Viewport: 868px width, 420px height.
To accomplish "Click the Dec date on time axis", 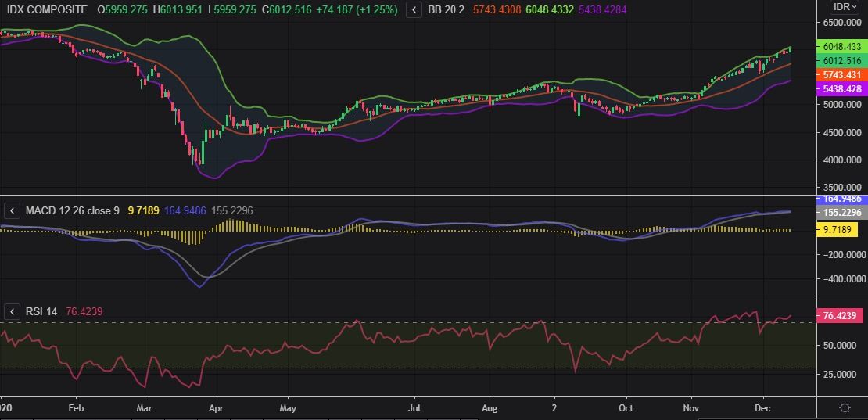I will pos(763,408).
